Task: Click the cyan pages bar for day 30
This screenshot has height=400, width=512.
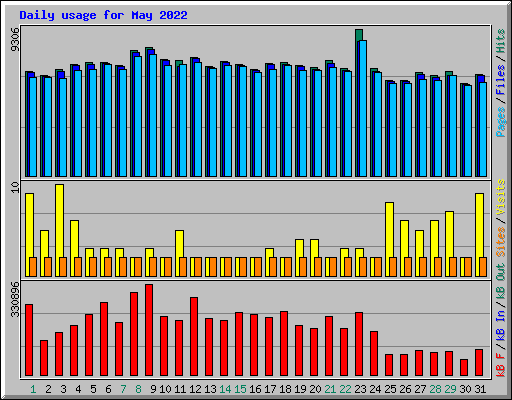Action: click(468, 131)
